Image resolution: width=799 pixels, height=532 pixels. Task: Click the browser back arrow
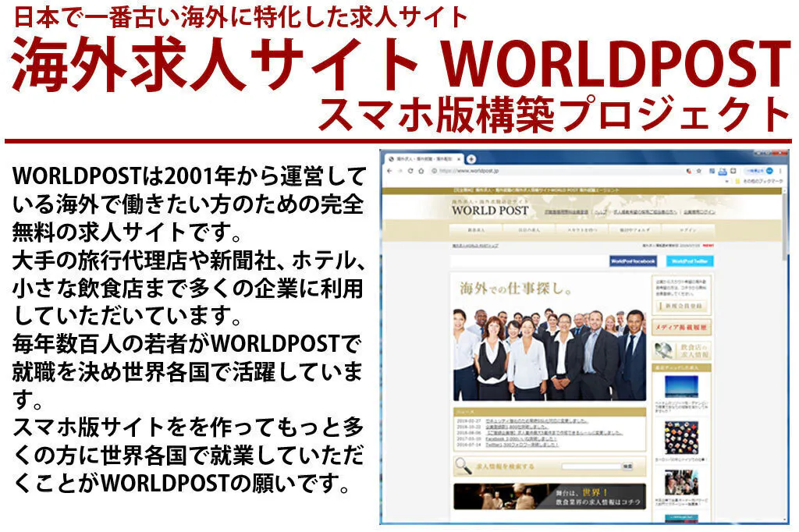pos(389,170)
